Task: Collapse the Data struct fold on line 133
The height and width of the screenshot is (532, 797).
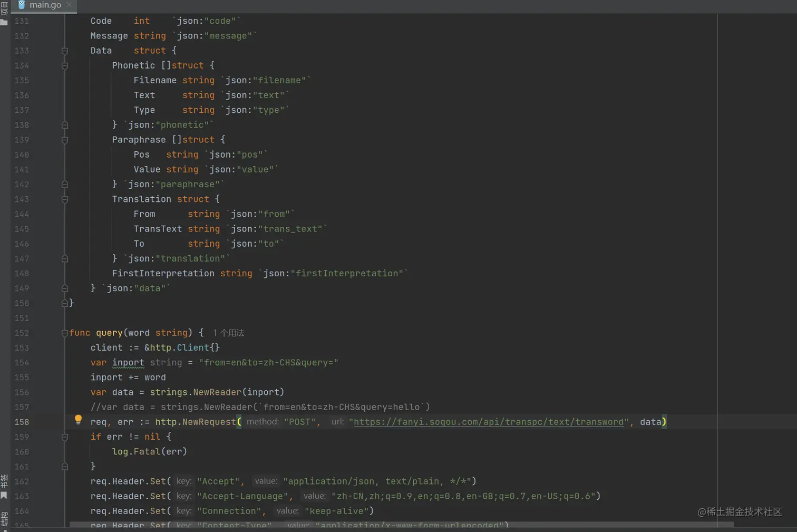Action: click(x=65, y=51)
